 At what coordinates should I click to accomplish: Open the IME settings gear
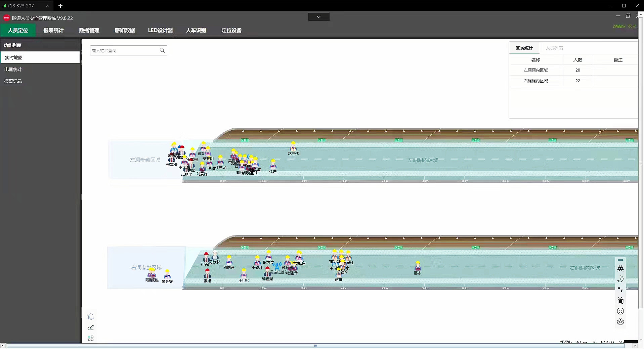pyautogui.click(x=620, y=322)
